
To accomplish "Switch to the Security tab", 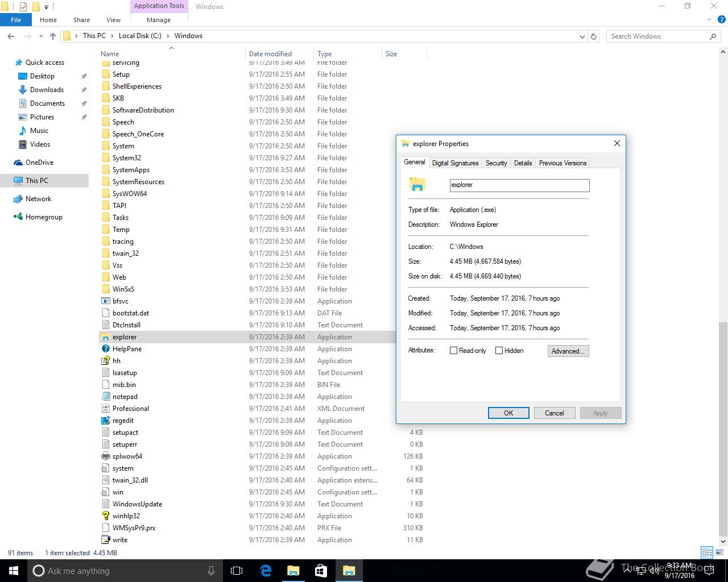I will point(496,163).
